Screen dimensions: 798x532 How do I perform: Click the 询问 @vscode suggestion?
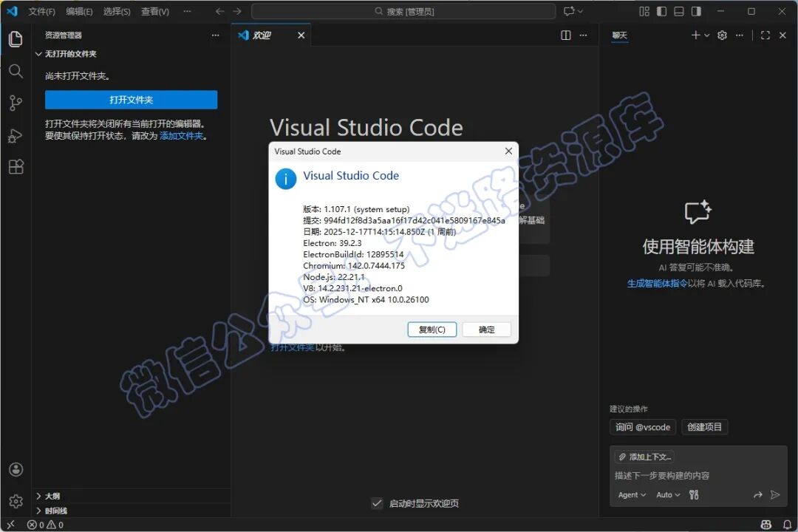coord(643,427)
